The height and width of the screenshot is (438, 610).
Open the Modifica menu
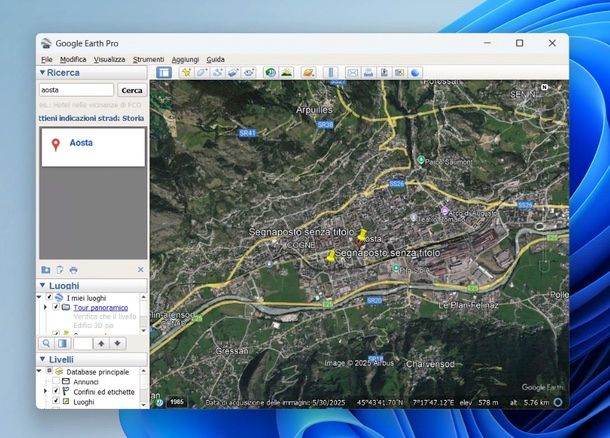click(x=73, y=59)
